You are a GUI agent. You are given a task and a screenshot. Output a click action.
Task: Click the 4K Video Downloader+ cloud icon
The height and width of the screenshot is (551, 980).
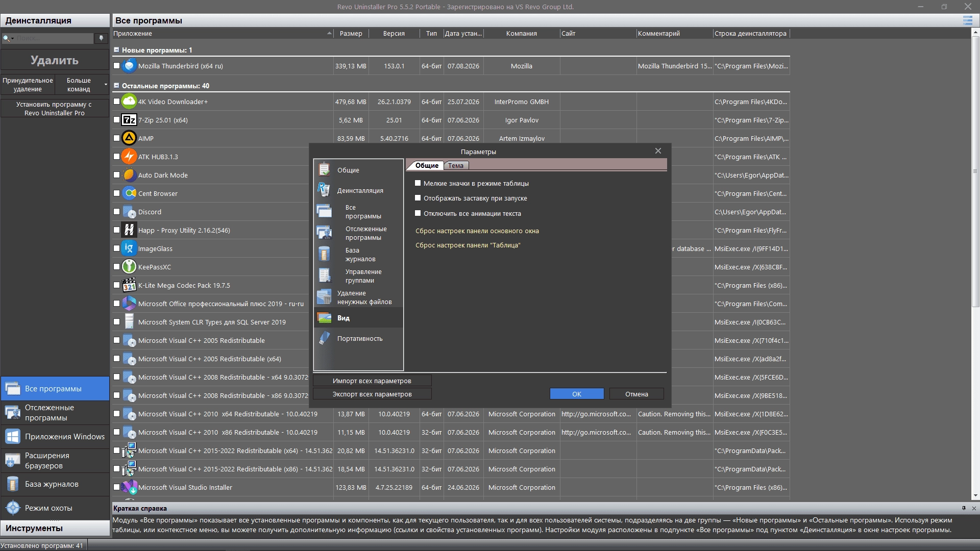[x=129, y=102]
